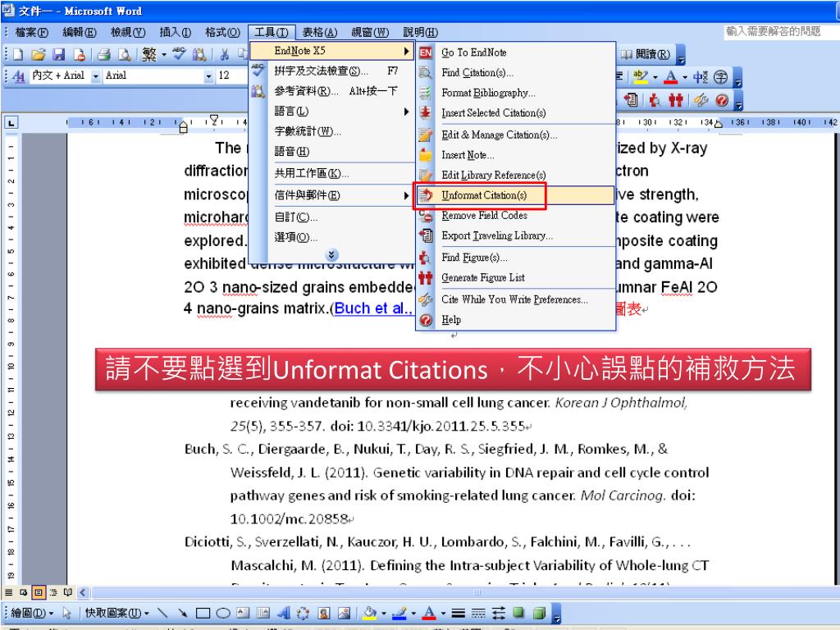Screen dimensions: 840x630
Task: Open a file with the folder icon
Action: click(38, 54)
